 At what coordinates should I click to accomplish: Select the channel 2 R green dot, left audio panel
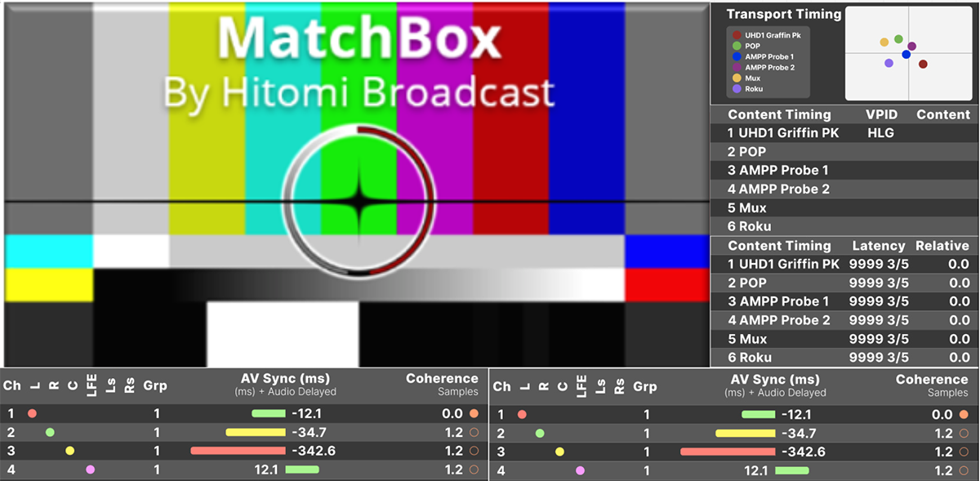coord(50,432)
